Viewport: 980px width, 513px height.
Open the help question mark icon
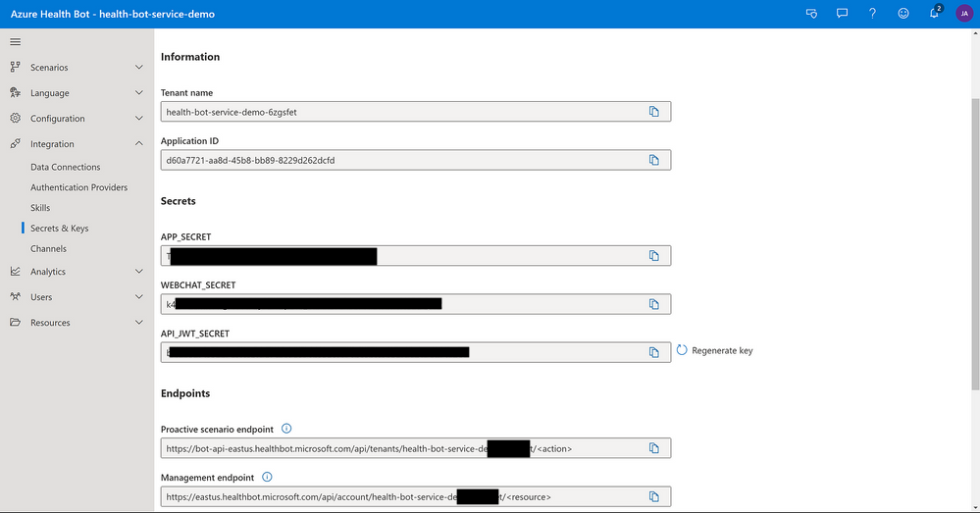(x=872, y=13)
